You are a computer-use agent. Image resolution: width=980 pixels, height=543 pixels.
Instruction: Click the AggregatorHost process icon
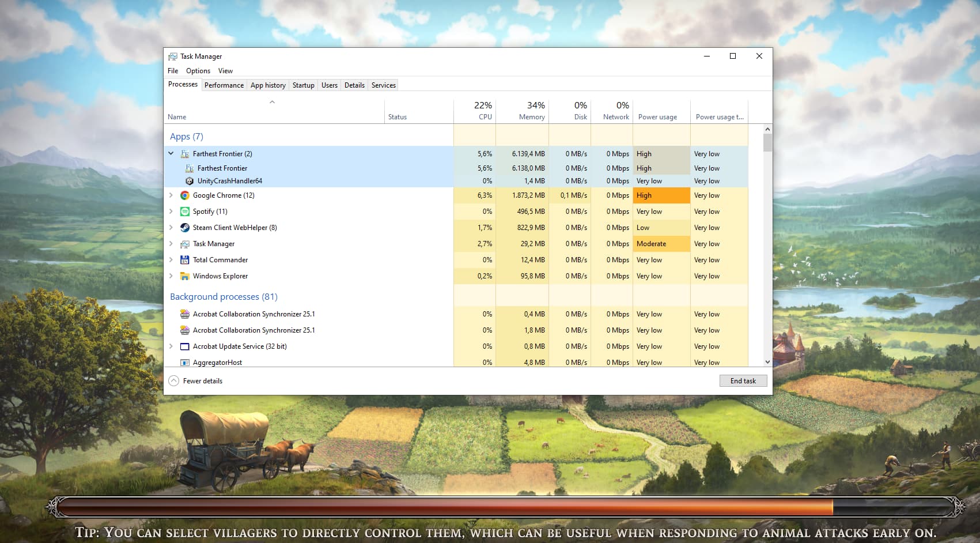(x=184, y=363)
